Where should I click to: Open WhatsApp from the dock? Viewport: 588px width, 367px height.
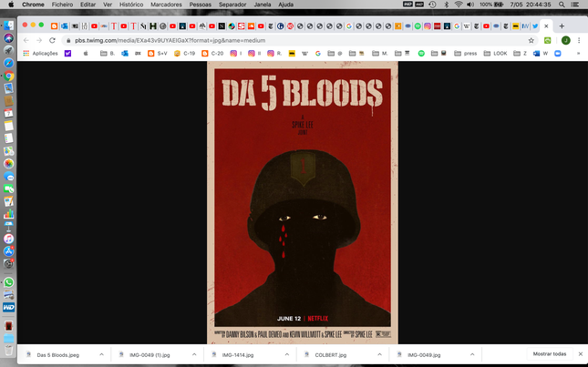[8, 282]
